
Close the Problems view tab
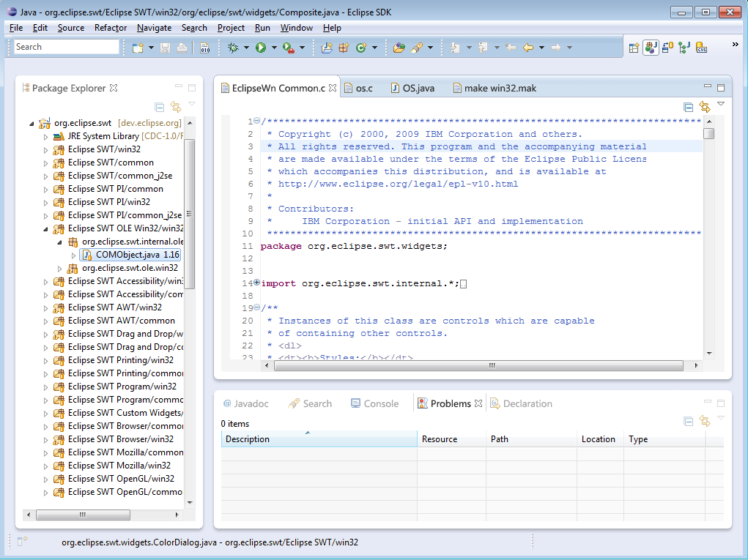[478, 403]
